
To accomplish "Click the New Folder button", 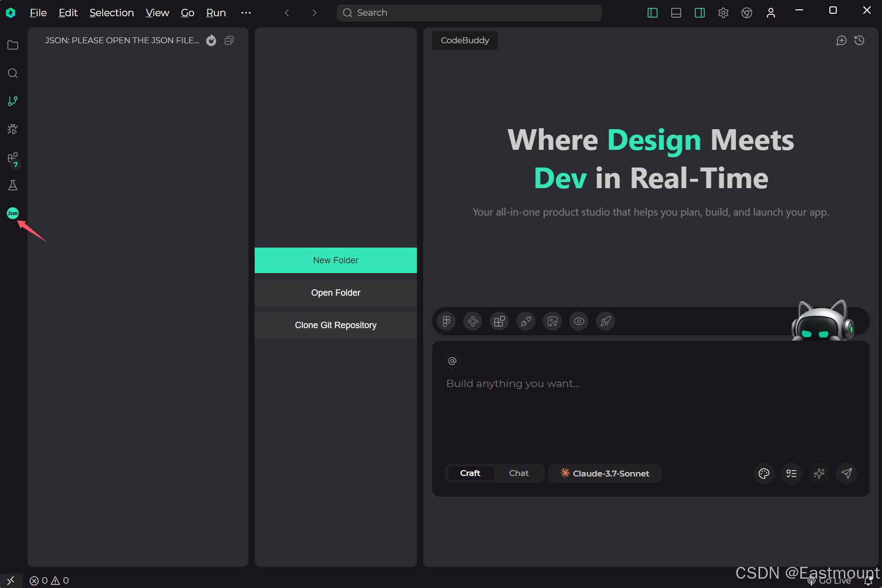I will 336,260.
